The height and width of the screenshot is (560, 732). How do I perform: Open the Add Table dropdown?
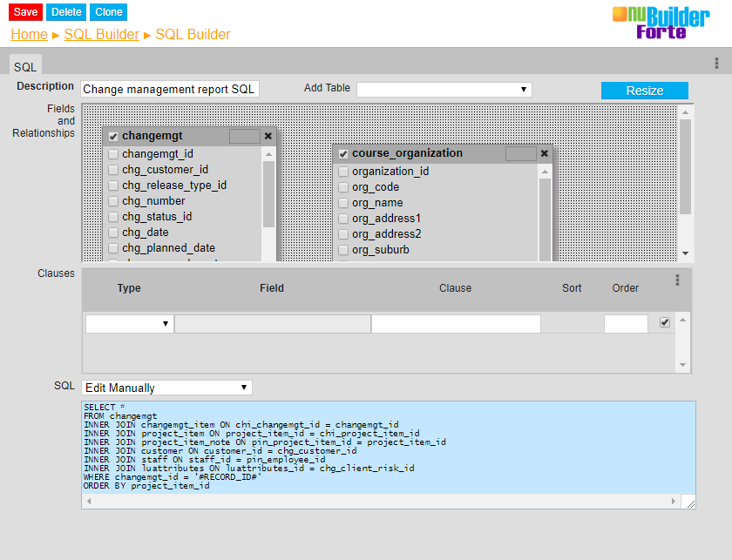(444, 90)
